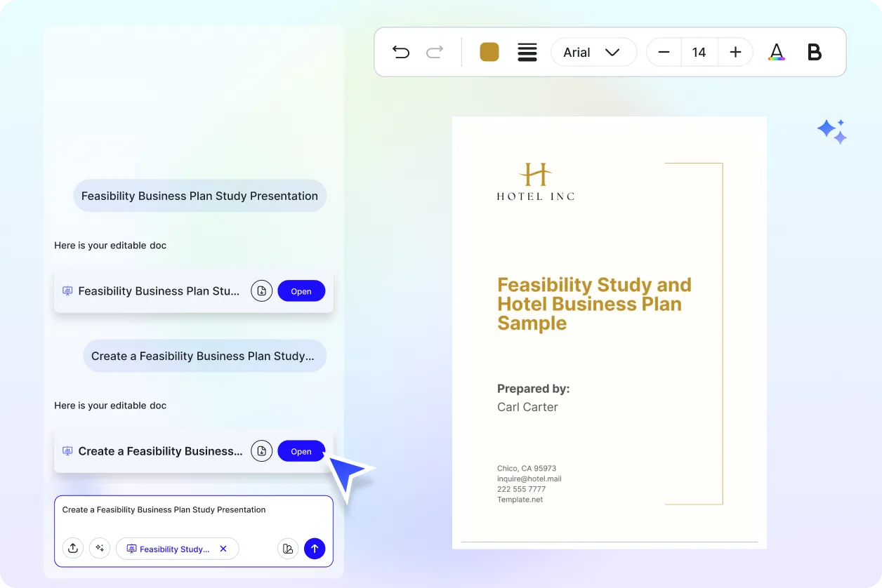Click the download icon on the first doc card

click(261, 290)
